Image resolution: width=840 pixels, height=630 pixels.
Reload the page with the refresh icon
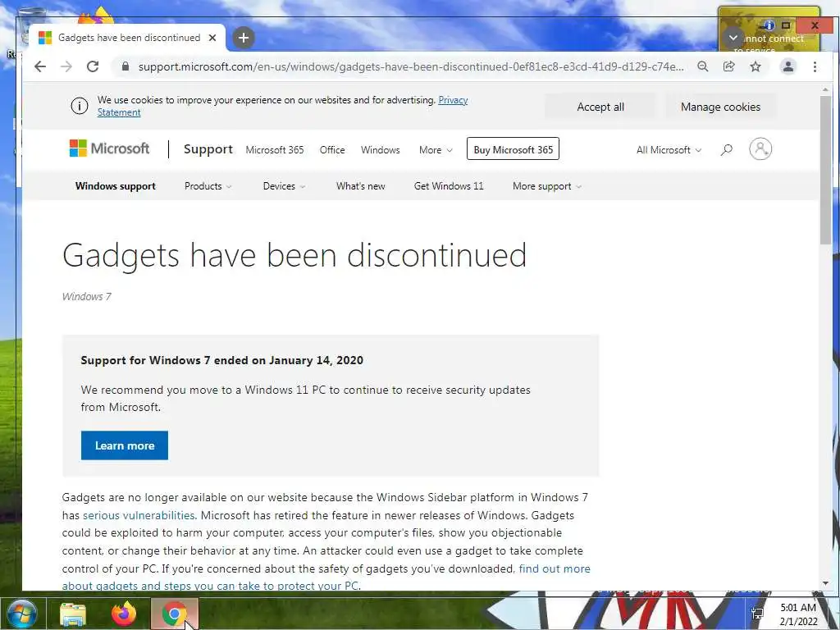coord(93,66)
